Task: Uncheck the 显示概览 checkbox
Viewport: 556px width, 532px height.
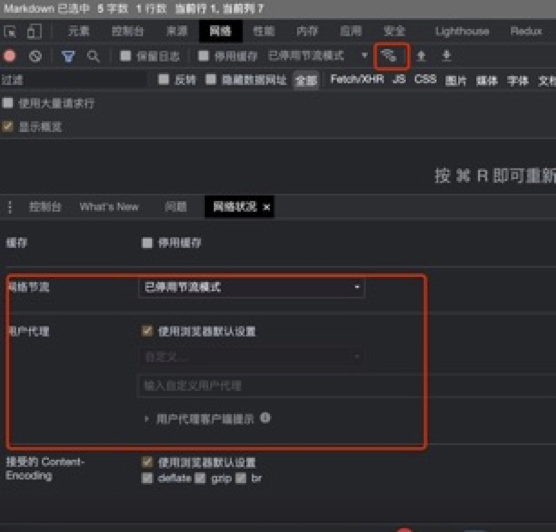Action: click(x=8, y=127)
